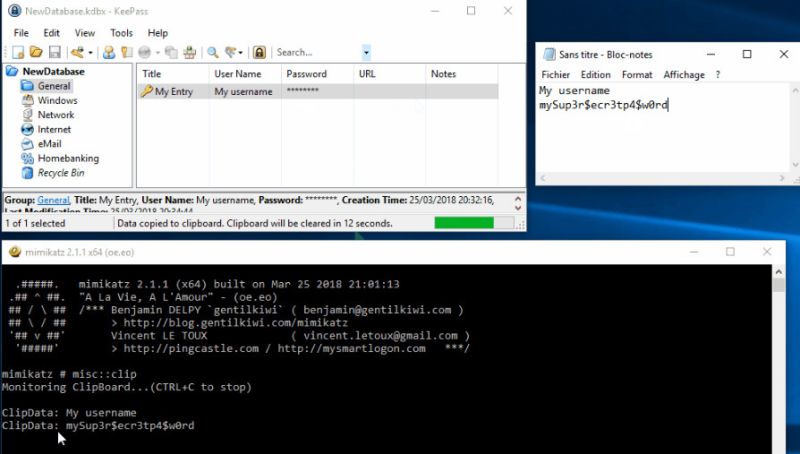Sort entries by User Name column header
The width and height of the screenshot is (800, 454).
[238, 74]
